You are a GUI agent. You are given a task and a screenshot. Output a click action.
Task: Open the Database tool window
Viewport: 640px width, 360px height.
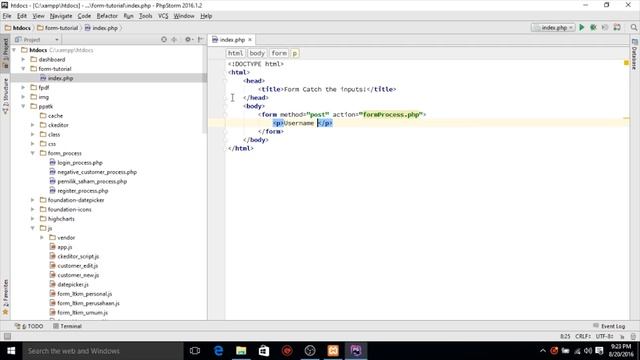point(635,55)
